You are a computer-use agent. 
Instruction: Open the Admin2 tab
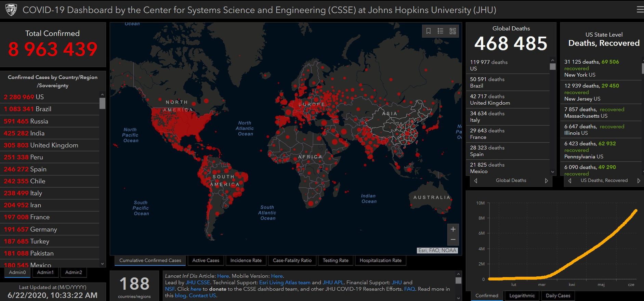pyautogui.click(x=74, y=273)
